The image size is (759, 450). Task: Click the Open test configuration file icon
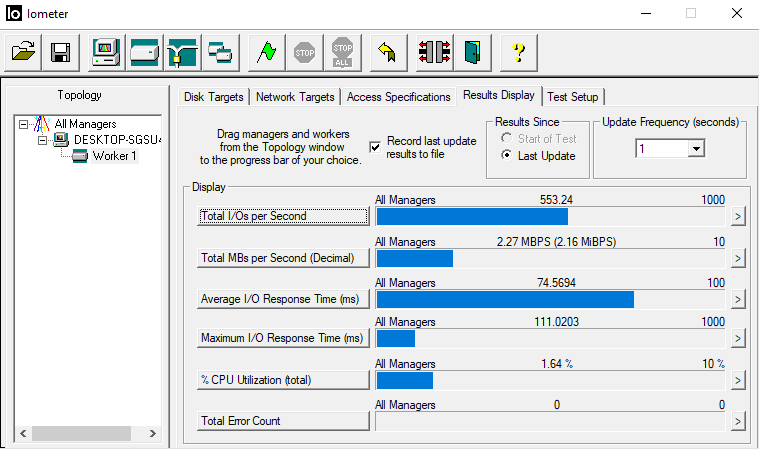point(24,51)
